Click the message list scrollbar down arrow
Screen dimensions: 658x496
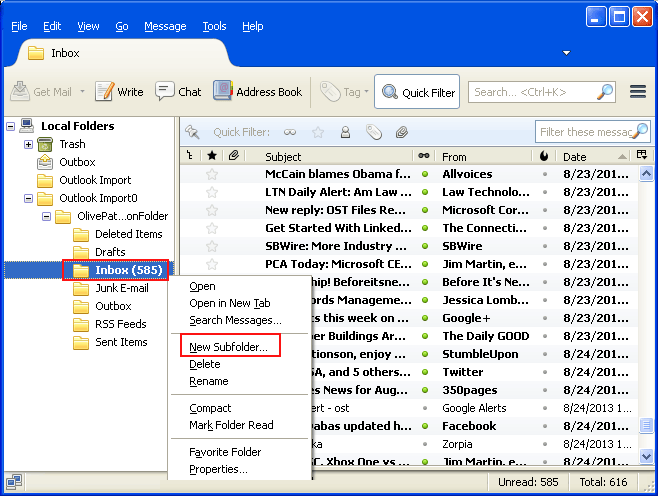pos(646,456)
